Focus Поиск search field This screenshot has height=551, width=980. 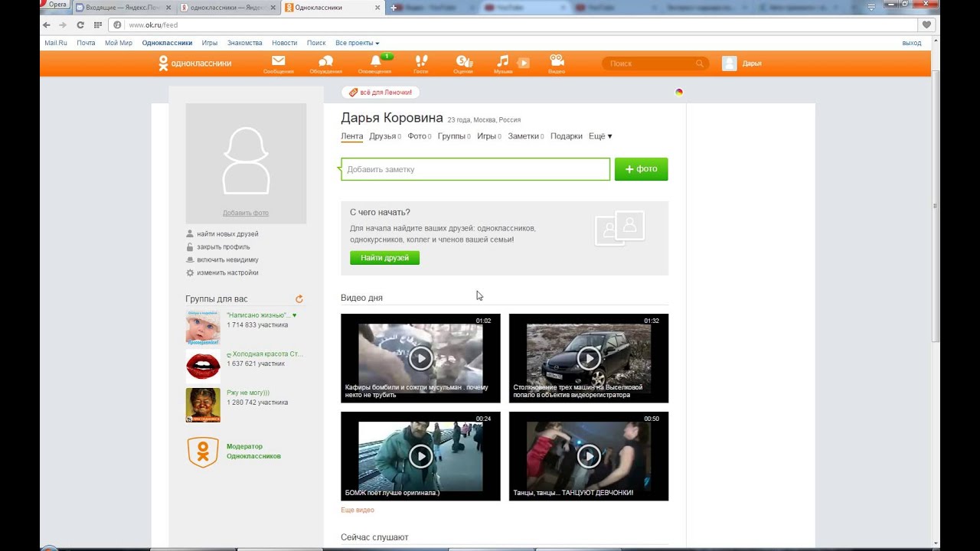(651, 64)
